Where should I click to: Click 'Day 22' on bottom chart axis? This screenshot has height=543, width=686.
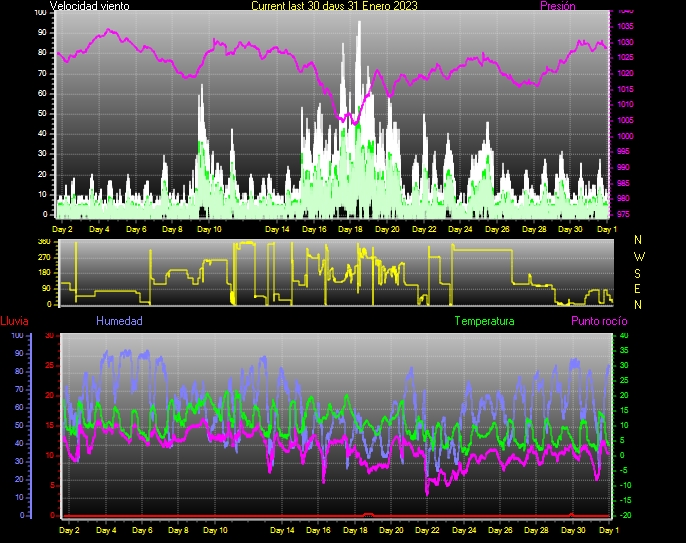pos(427,530)
